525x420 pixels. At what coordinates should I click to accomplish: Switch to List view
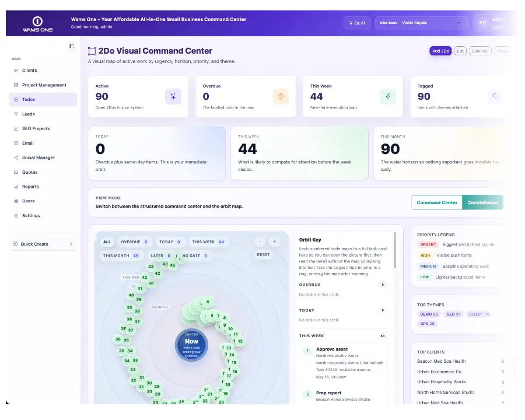tap(460, 51)
